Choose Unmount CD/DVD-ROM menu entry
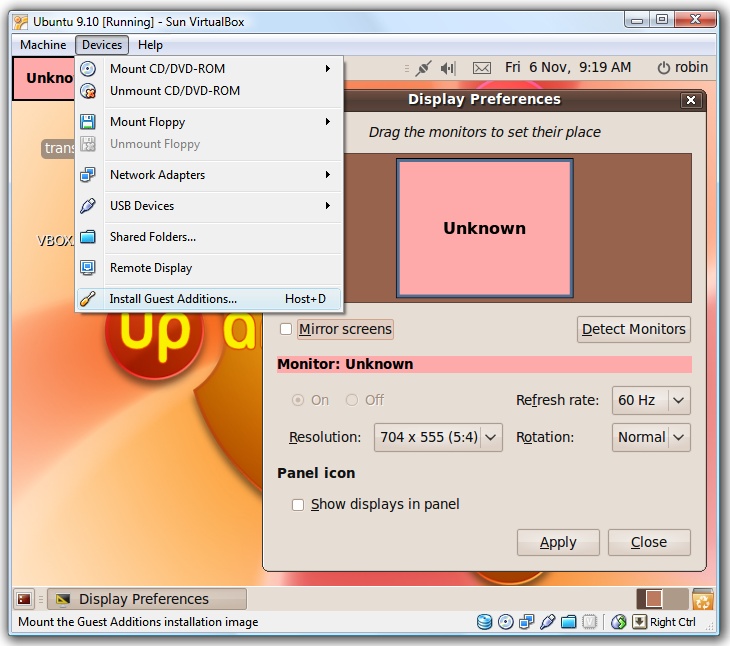Image resolution: width=730 pixels, height=646 pixels. (209, 91)
